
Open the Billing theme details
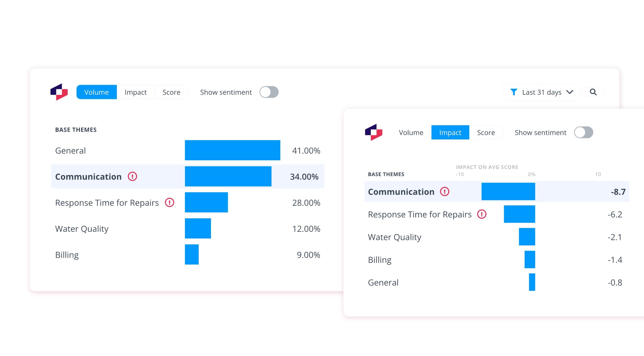click(67, 254)
